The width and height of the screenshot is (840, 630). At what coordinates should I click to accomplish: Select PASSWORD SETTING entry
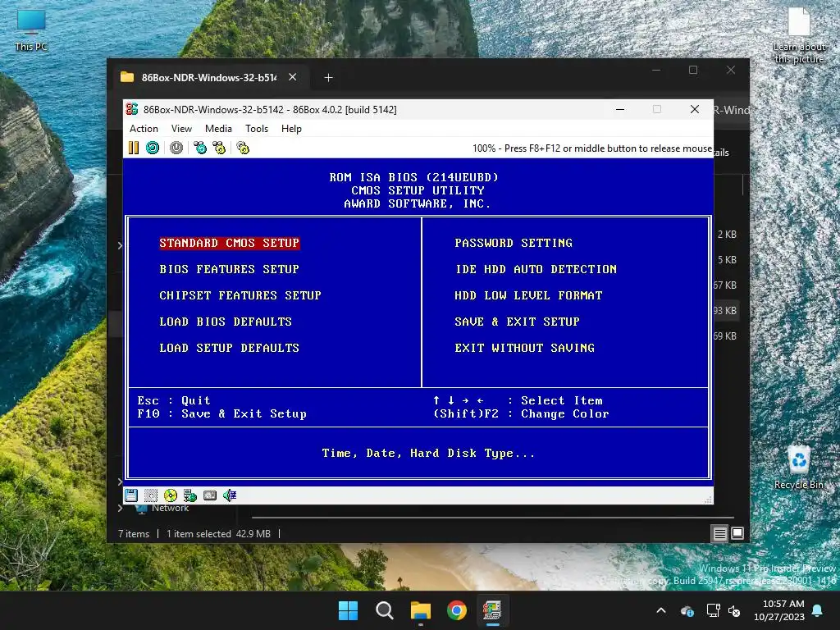pyautogui.click(x=514, y=243)
